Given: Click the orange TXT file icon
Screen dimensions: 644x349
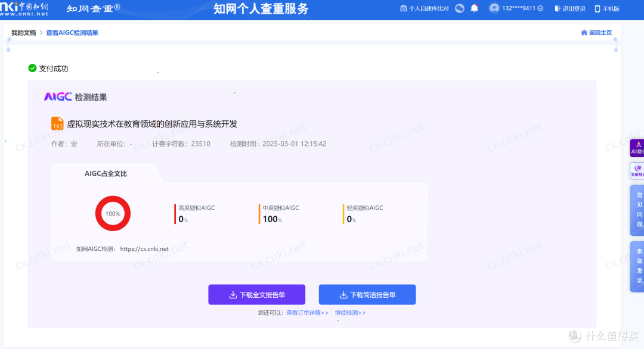Looking at the screenshot, I should tap(57, 123).
